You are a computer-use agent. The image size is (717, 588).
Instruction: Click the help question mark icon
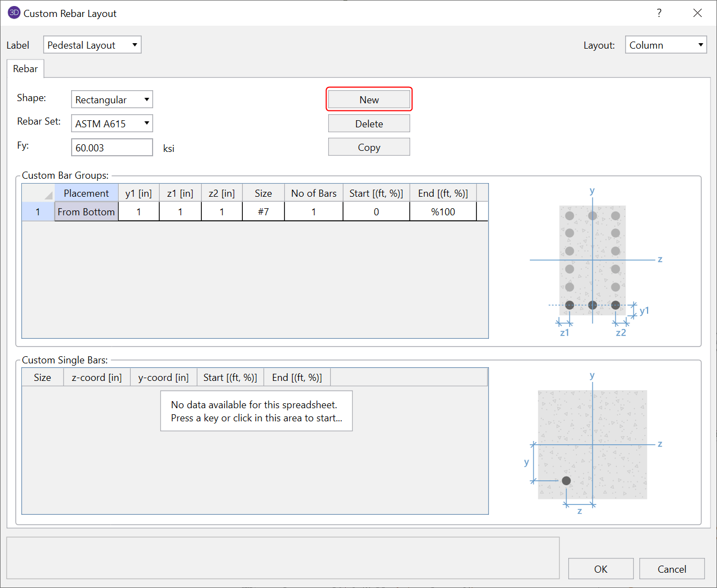[x=659, y=13]
